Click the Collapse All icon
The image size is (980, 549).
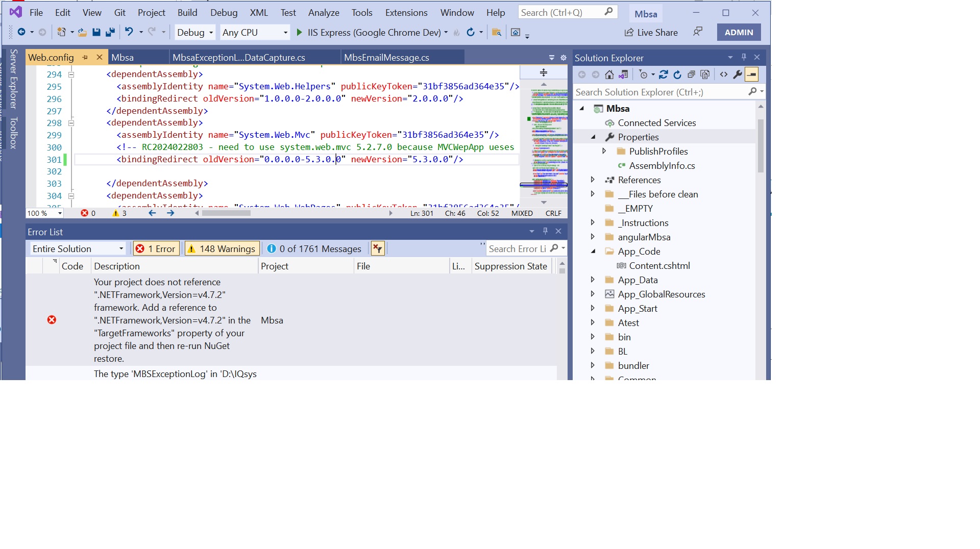[692, 74]
